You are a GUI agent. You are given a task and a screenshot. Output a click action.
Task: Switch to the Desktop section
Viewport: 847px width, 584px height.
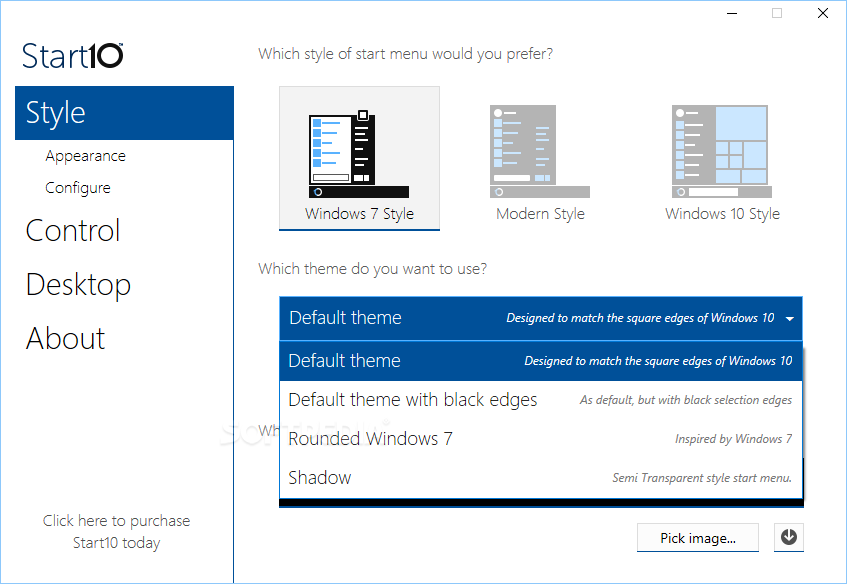click(x=78, y=285)
